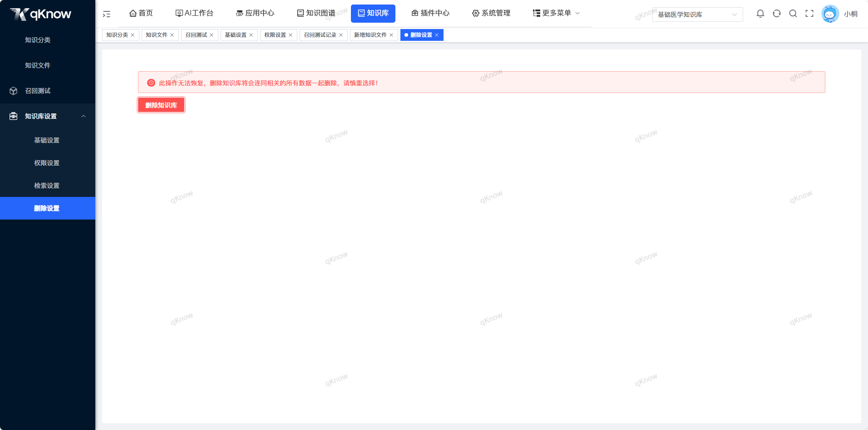Viewport: 868px width, 430px height.
Task: Click the refresh icon in header
Action: pos(777,14)
